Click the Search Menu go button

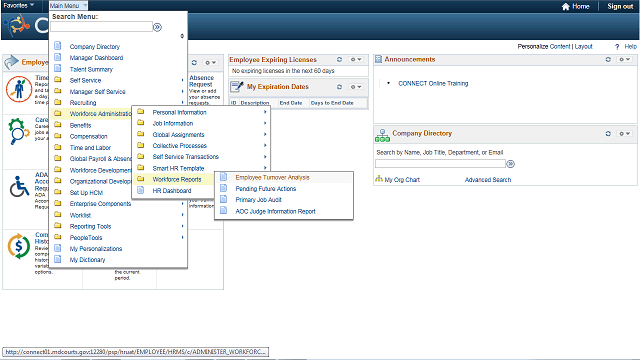(157, 27)
